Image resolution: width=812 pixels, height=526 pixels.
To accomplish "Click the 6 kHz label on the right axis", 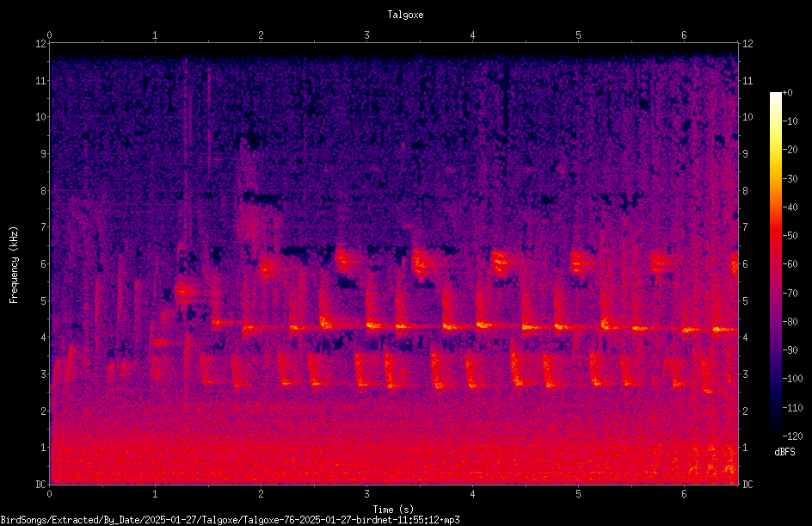I will (746, 263).
